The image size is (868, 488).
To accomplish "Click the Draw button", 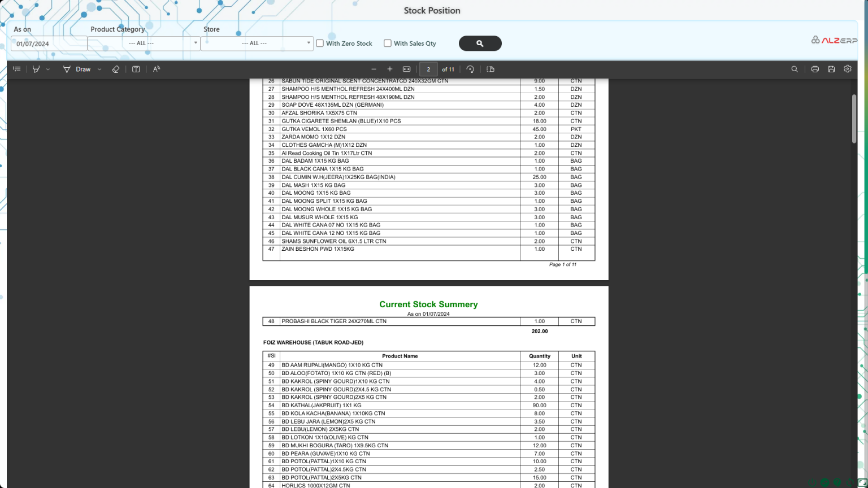I will coord(77,69).
